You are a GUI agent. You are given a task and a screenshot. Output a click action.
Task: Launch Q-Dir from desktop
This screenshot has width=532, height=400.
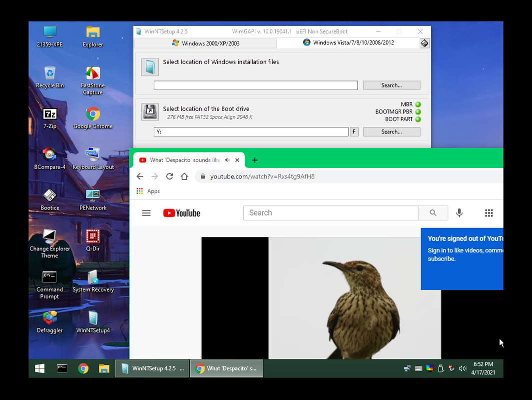pos(92,240)
